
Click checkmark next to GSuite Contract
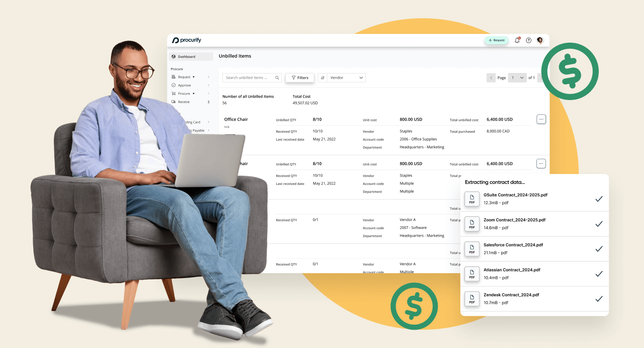pos(599,199)
